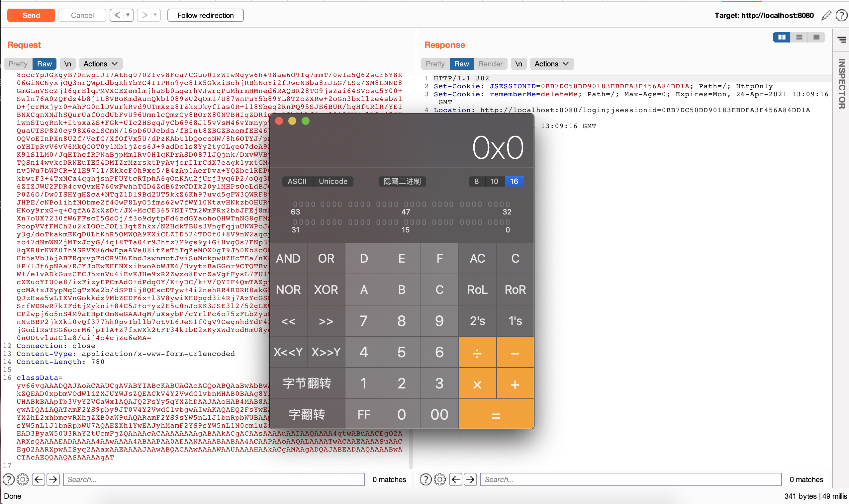
Task: Click the FF key on calculator
Action: click(364, 414)
